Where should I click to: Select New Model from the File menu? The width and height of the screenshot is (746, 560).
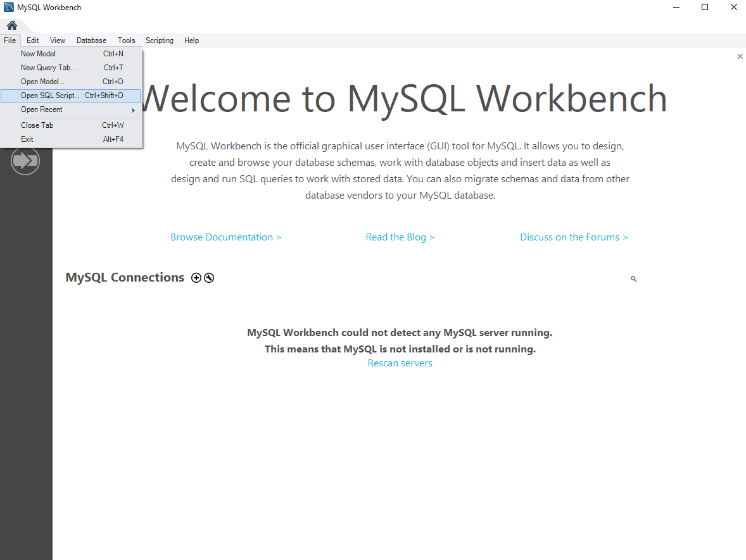click(38, 54)
